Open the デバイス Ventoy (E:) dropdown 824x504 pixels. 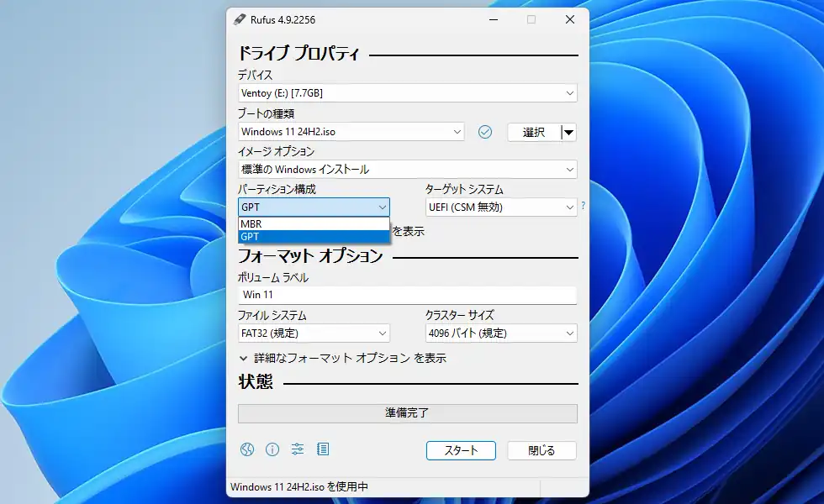tap(407, 93)
